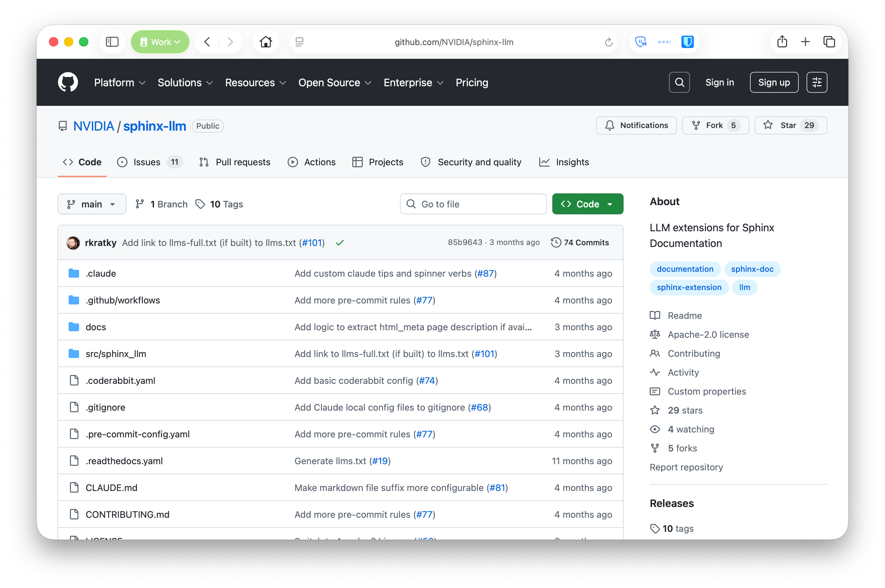Switch to the Pull requests tab

click(x=235, y=162)
